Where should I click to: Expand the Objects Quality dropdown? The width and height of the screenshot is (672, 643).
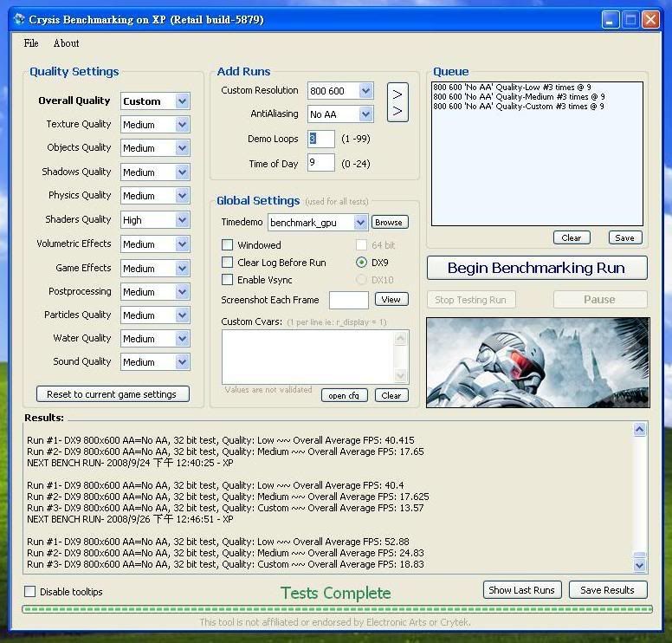coord(183,148)
